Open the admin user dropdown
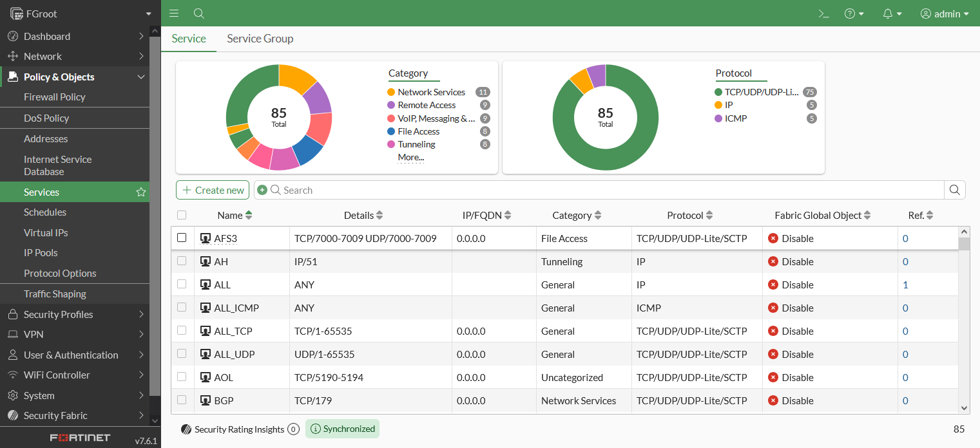 945,14
